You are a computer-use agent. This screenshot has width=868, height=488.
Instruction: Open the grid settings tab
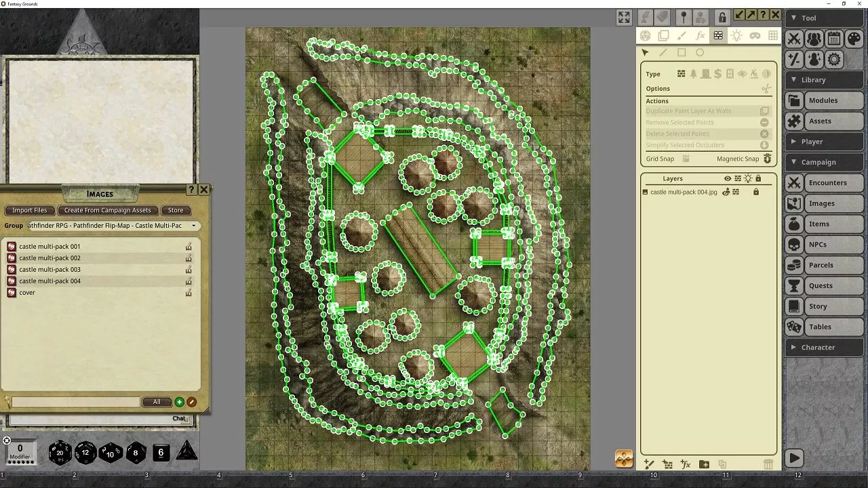pyautogui.click(x=772, y=35)
